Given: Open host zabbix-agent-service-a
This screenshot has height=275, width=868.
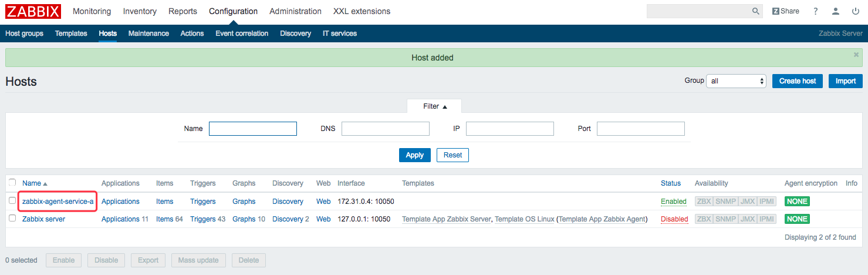Looking at the screenshot, I should tap(58, 202).
